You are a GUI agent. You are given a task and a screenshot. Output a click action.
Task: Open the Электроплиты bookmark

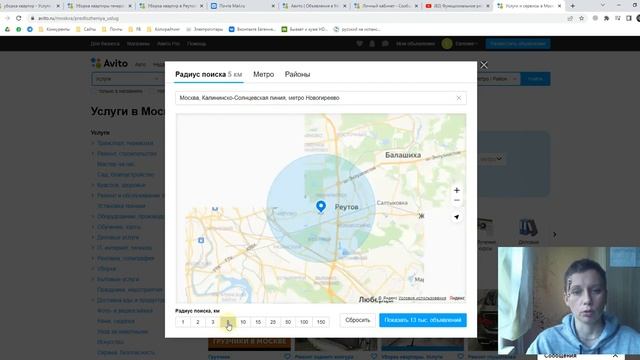(x=204, y=29)
